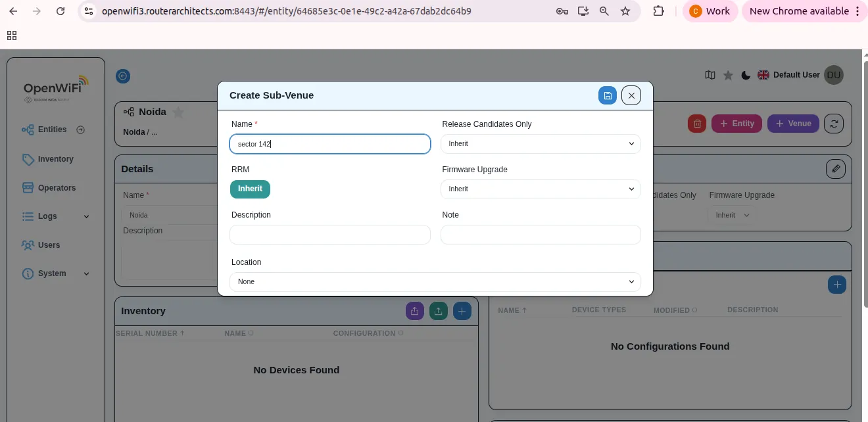Click the purple Venue button
Screen dimensions: 868x422
[793, 124]
